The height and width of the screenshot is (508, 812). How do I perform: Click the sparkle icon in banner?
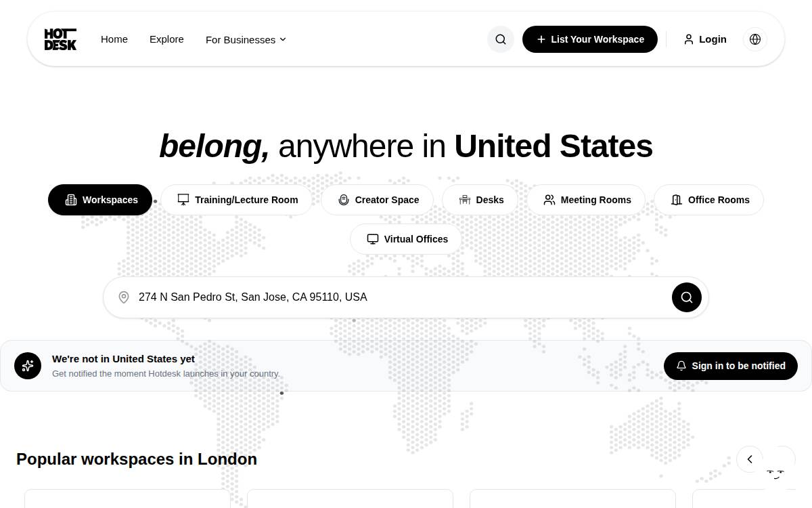click(28, 366)
